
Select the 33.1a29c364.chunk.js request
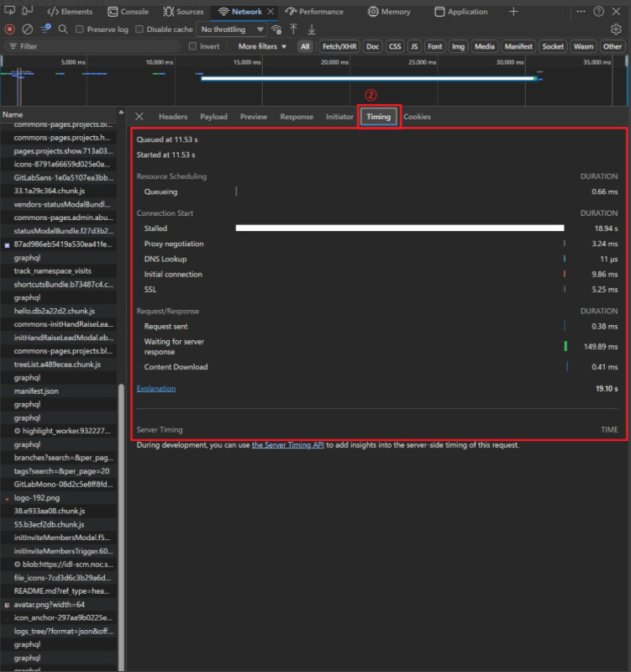[x=58, y=191]
